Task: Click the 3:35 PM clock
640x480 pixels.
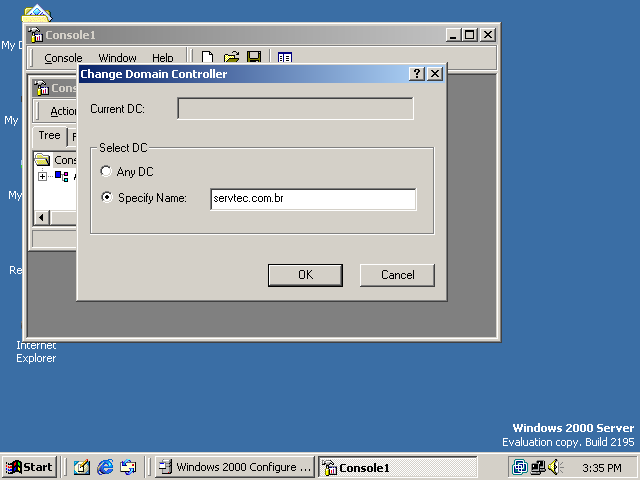Action: (602, 467)
